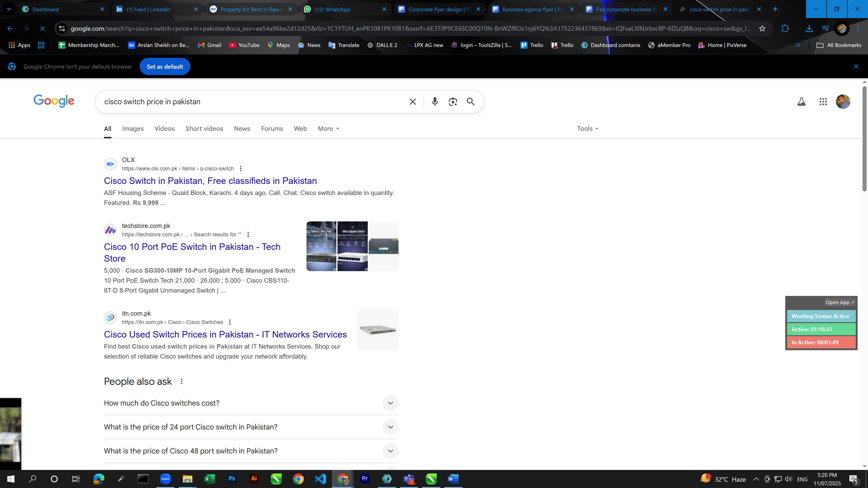Open YouTube bookmark
Viewport: 868px width, 488px height.
244,45
